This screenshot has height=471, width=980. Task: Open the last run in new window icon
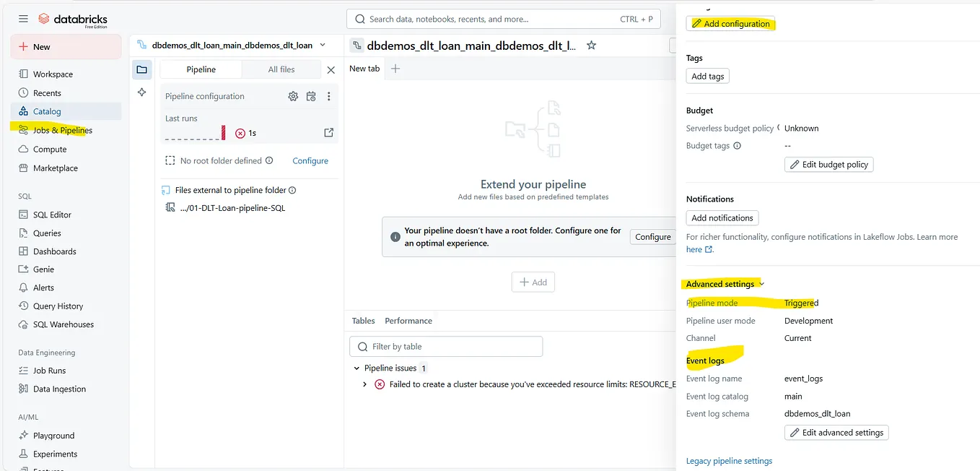328,132
